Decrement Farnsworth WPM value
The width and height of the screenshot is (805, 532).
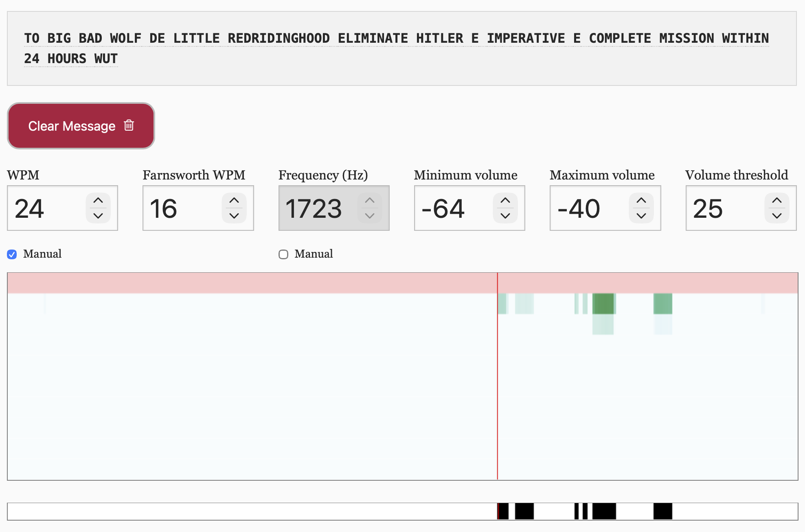click(x=234, y=216)
